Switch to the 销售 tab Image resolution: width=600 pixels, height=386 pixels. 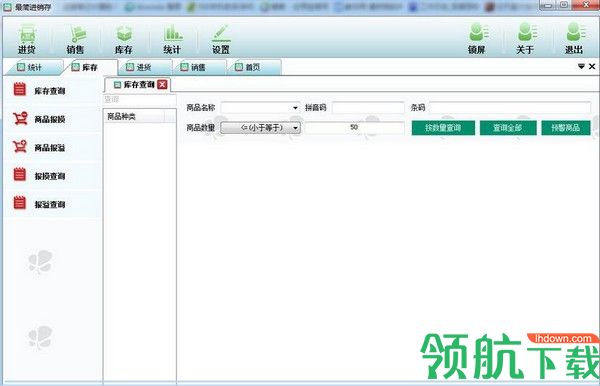(x=198, y=67)
